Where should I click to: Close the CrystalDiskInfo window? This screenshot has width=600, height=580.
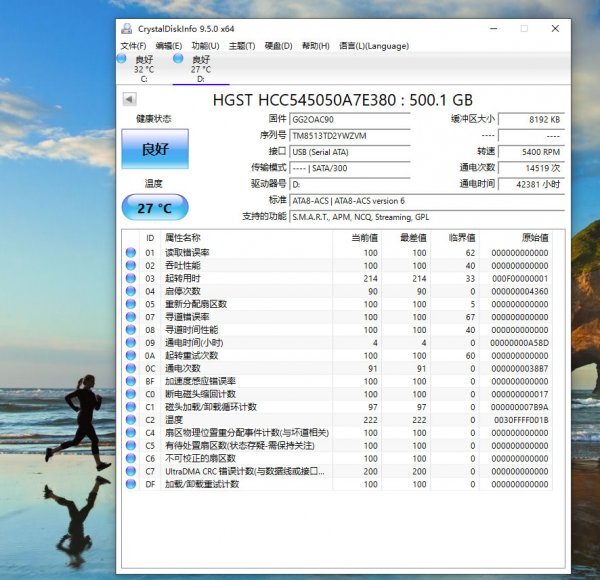click(555, 29)
